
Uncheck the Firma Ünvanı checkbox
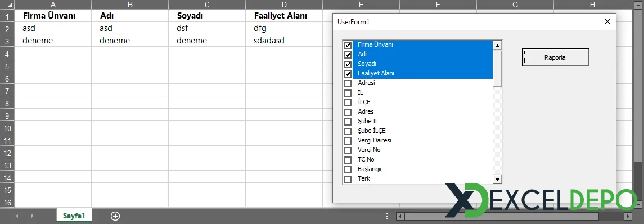(348, 45)
